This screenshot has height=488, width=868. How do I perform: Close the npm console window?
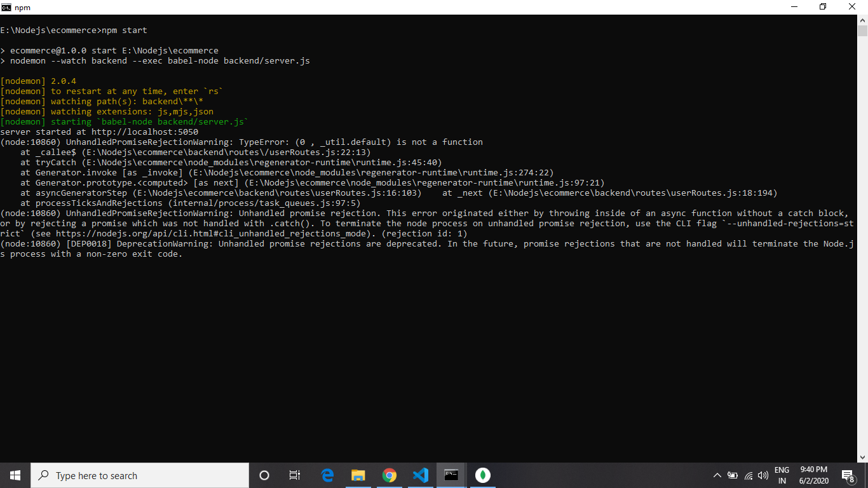click(x=853, y=7)
